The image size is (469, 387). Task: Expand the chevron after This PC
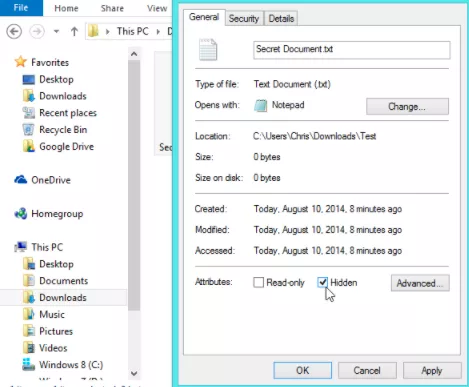coord(158,32)
